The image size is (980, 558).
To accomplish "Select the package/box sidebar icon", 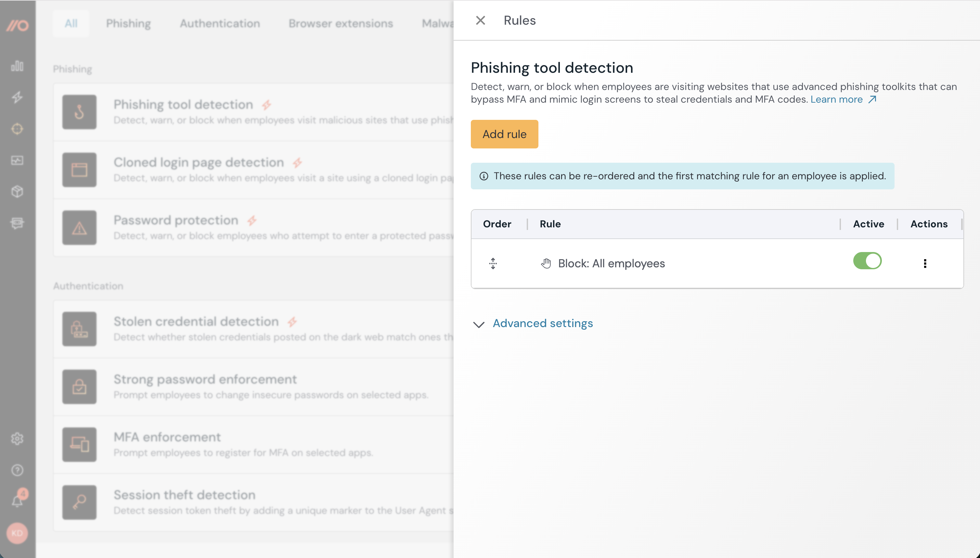I will pyautogui.click(x=17, y=192).
